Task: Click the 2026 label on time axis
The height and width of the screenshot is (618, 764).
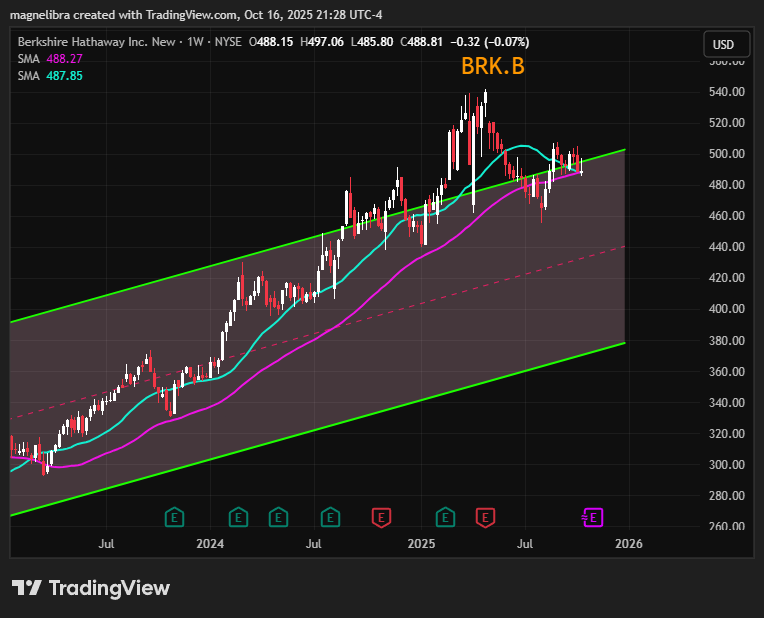Action: tap(629, 543)
